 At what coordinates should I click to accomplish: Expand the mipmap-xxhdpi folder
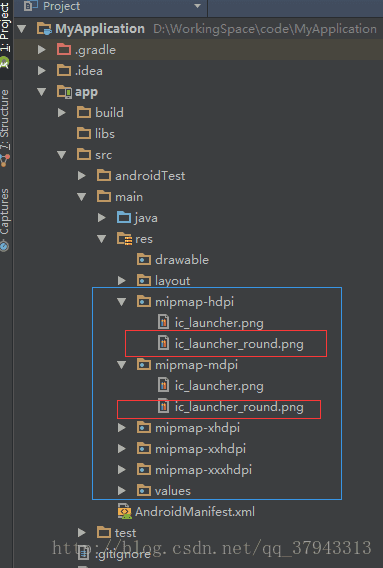point(122,449)
